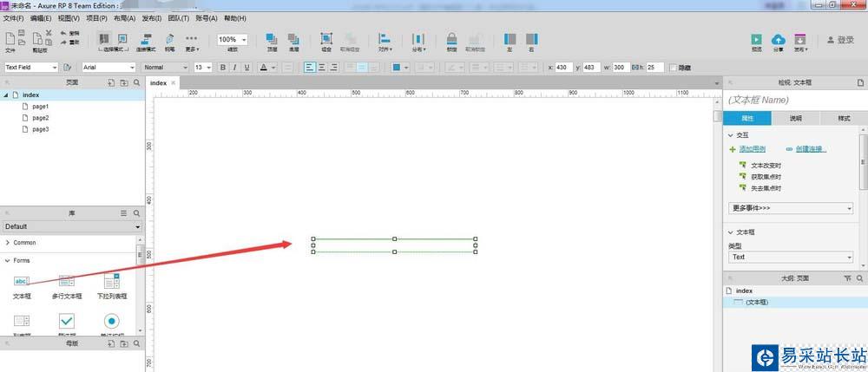Screen dimensions: 868x372
Task: Click the green preview play icon
Action: [x=756, y=39]
